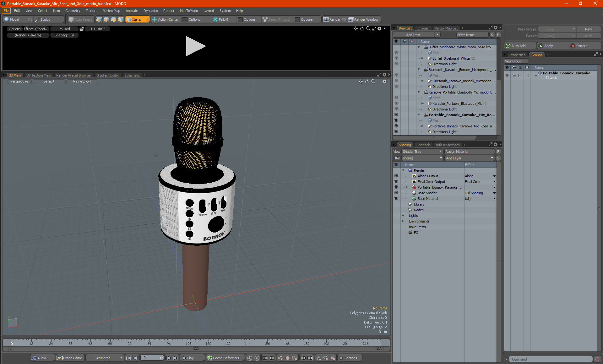Click 3D viewport rotate icon
Screen dimensions: 603x364
pyautogui.click(x=367, y=82)
